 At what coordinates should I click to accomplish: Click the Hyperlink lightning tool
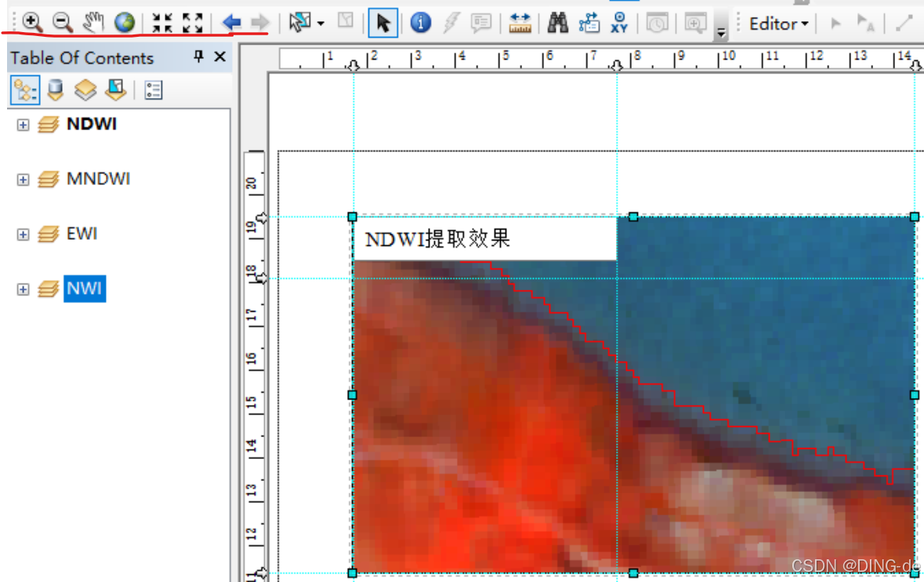451,23
